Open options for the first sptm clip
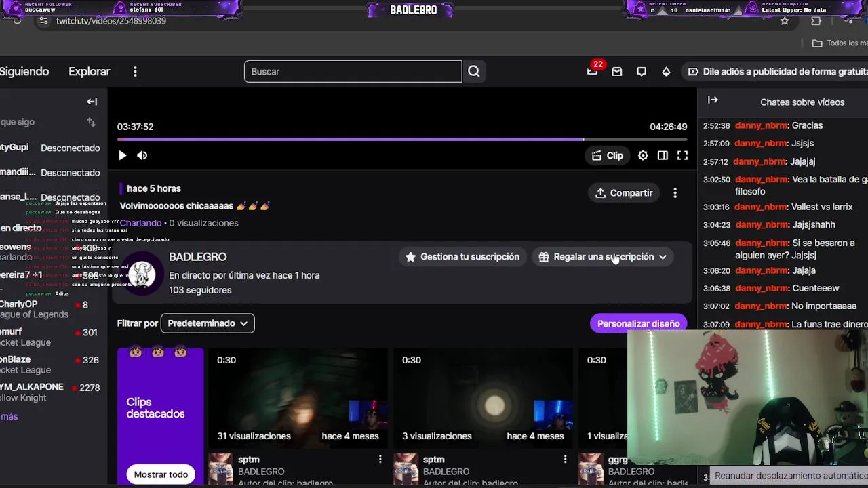 (x=380, y=460)
